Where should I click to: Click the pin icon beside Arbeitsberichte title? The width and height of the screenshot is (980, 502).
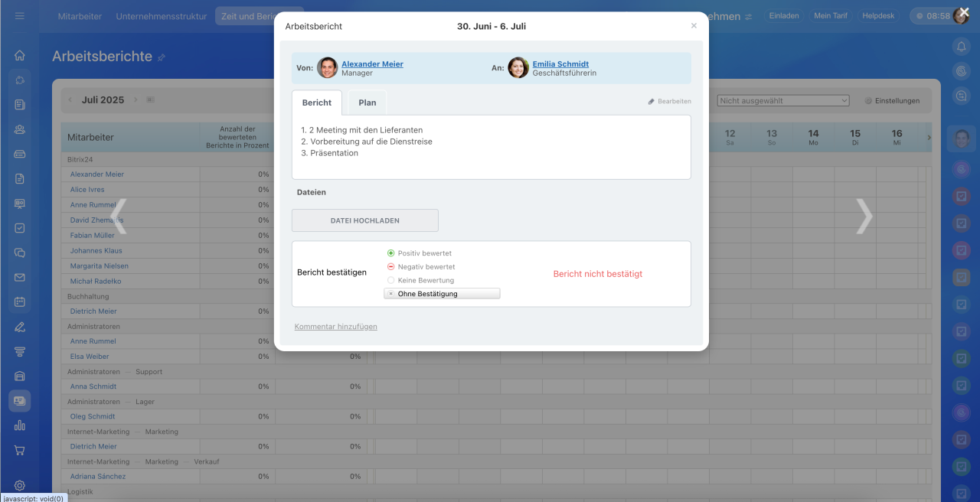162,57
